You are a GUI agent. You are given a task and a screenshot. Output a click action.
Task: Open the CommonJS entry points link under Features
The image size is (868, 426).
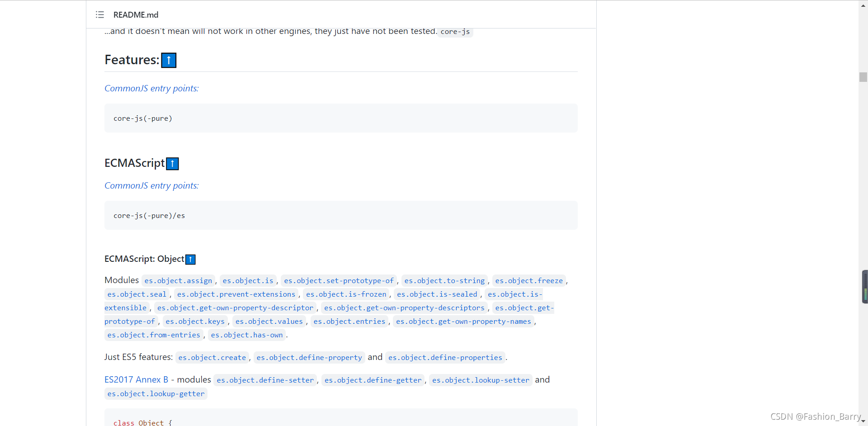[x=151, y=88]
